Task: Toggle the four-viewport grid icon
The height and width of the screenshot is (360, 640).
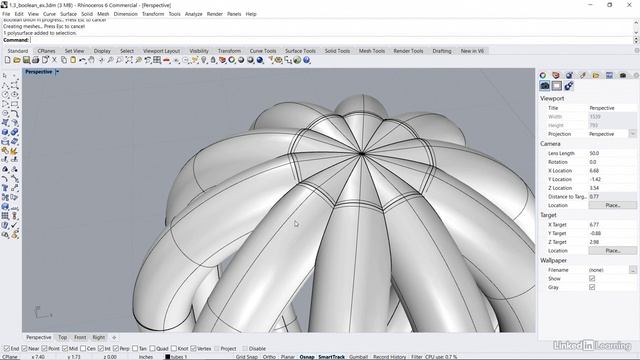Action: click(x=157, y=60)
